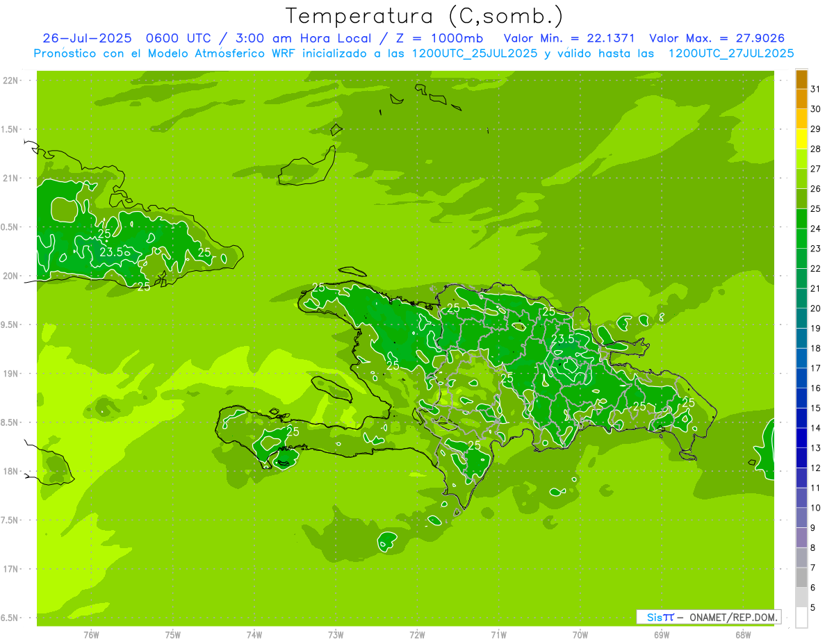
Task: Click the color bar segment between 25 and 26
Action: [801, 199]
